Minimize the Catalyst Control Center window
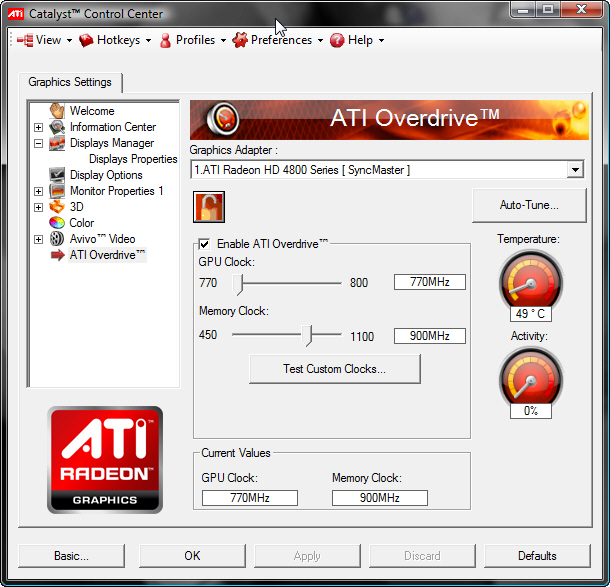610x587 pixels. tap(523, 9)
